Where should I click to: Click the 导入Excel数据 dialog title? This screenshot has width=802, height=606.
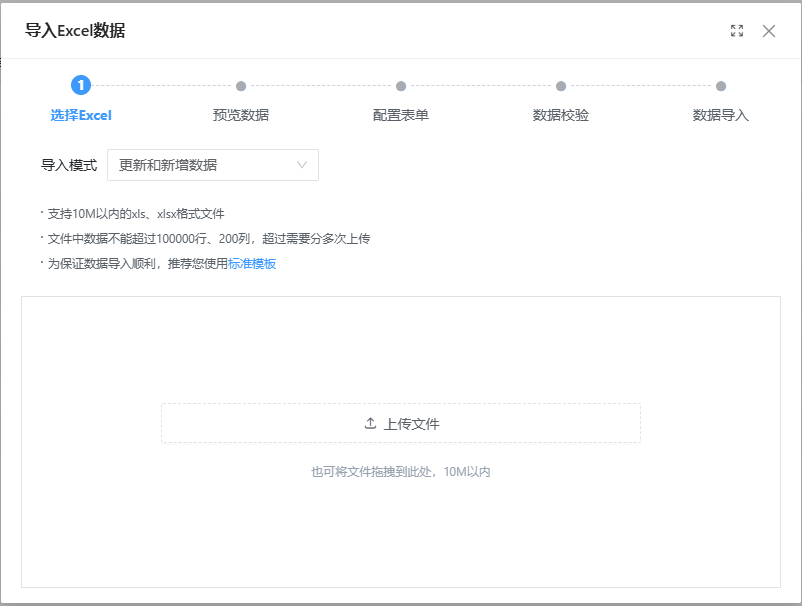point(75,31)
